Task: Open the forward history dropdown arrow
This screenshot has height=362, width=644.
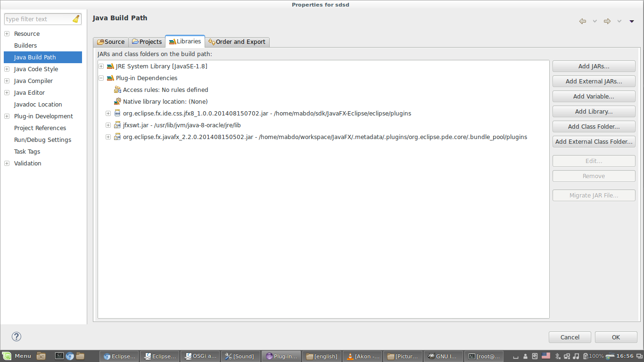Action: pyautogui.click(x=619, y=21)
